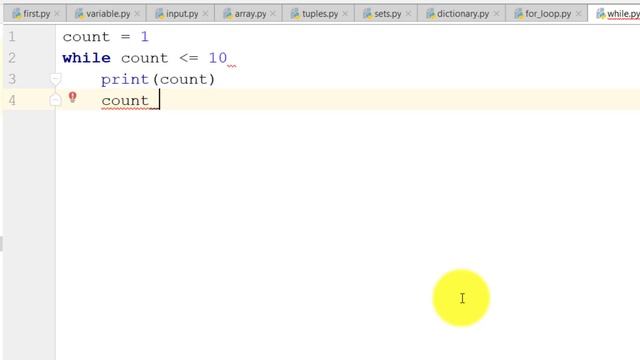Image resolution: width=640 pixels, height=360 pixels.
Task: Click line number 2 in the gutter
Action: 12,58
